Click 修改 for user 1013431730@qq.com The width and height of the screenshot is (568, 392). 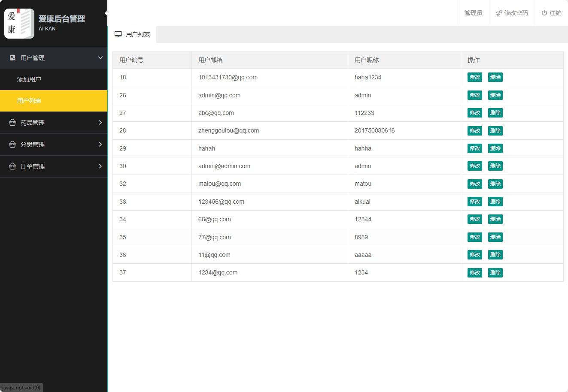[474, 77]
